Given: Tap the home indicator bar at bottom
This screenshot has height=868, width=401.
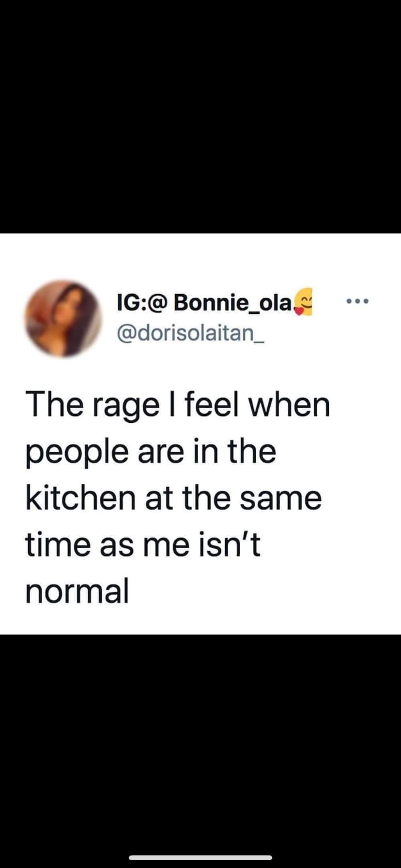Looking at the screenshot, I should pyautogui.click(x=200, y=857).
